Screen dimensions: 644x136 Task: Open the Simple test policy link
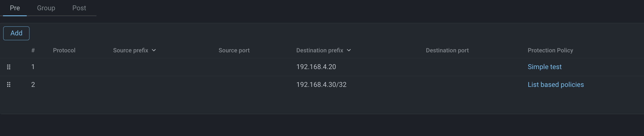[544, 67]
